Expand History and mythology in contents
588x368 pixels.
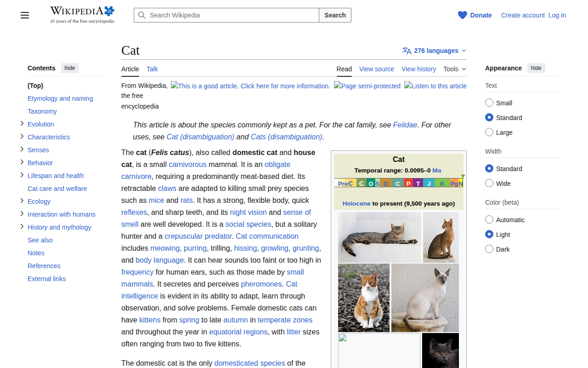[22, 227]
